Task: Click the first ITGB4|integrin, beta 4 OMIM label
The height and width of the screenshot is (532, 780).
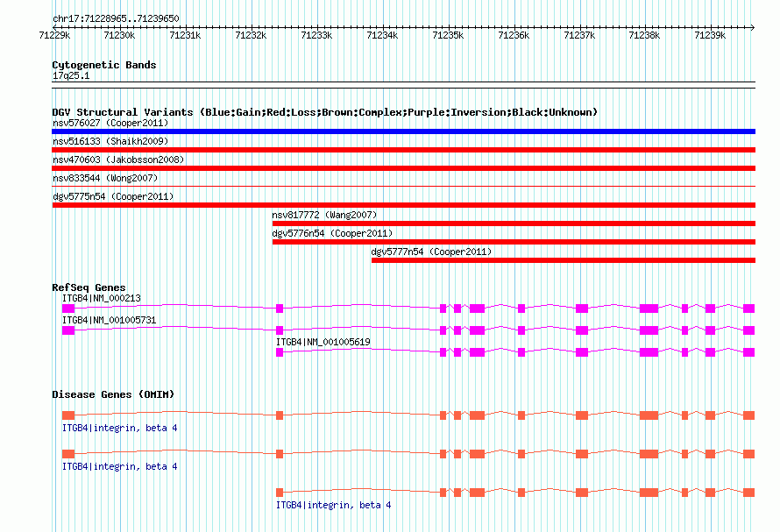Action: point(119,428)
